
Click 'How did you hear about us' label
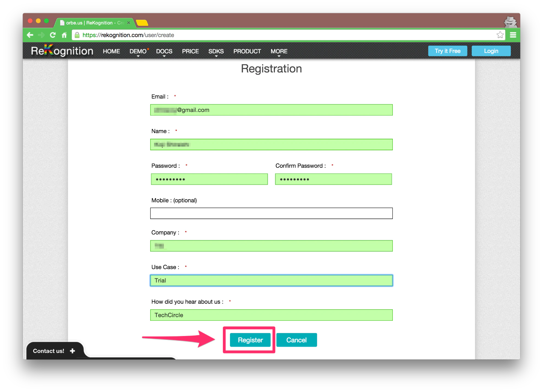[187, 302]
